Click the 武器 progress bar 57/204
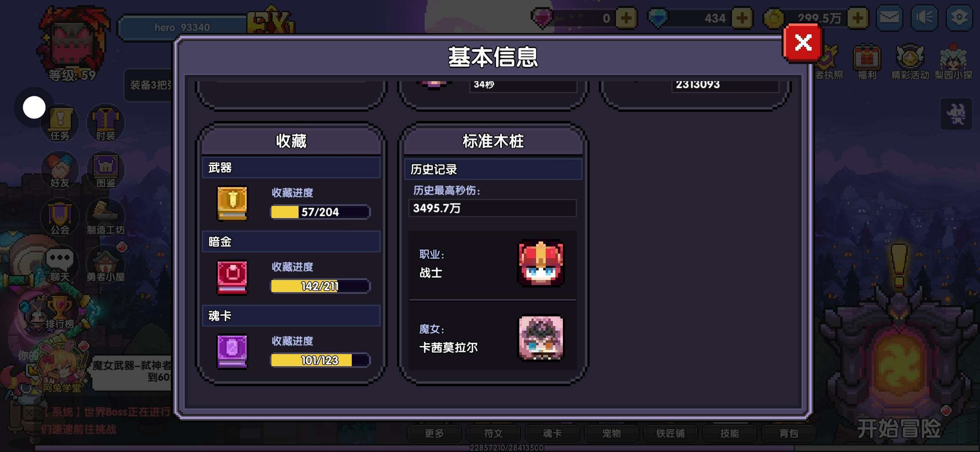The width and height of the screenshot is (980, 452). pos(320,212)
